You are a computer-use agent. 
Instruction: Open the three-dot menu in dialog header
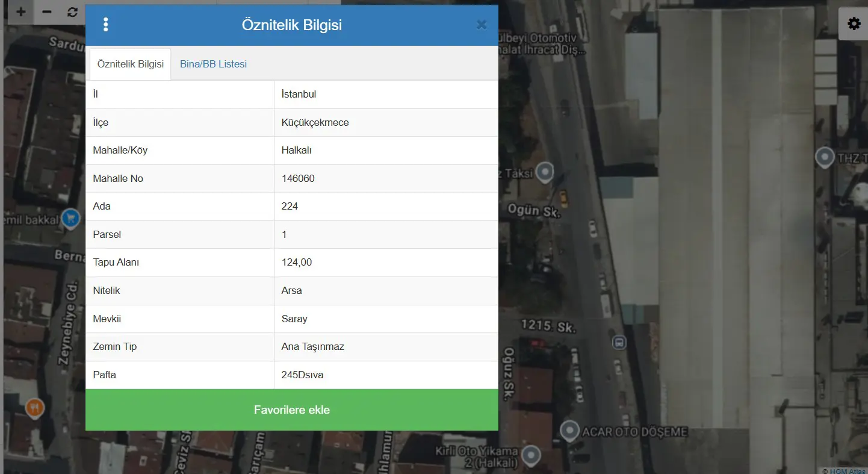point(106,25)
